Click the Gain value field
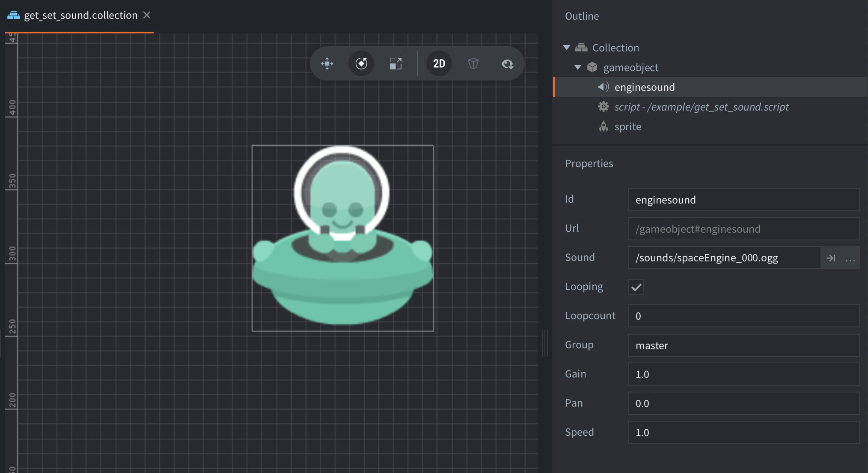 (x=743, y=374)
